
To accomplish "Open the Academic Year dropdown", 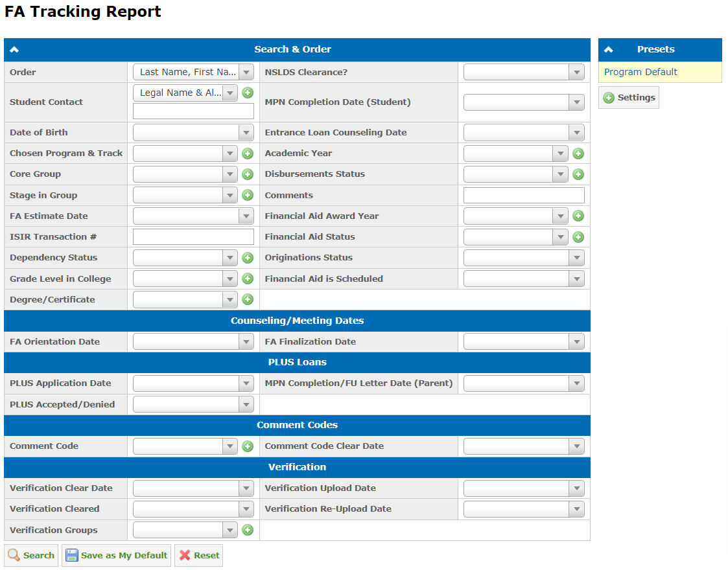I will (516, 154).
